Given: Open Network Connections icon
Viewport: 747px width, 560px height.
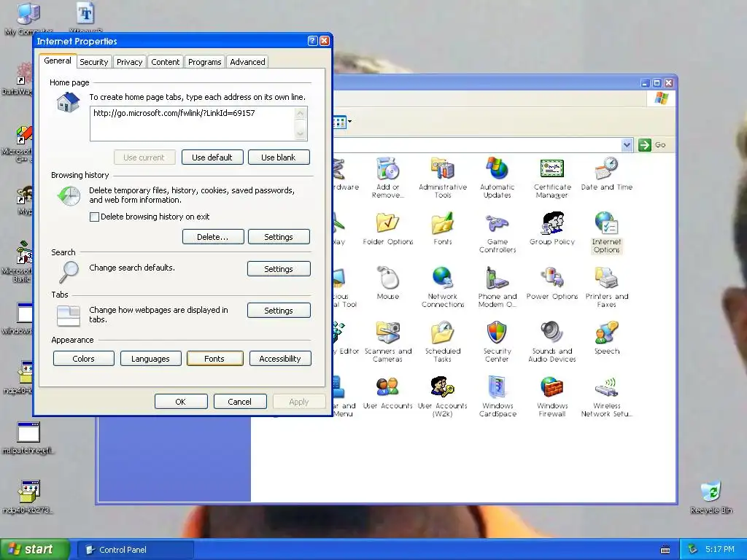Looking at the screenshot, I should (x=443, y=287).
